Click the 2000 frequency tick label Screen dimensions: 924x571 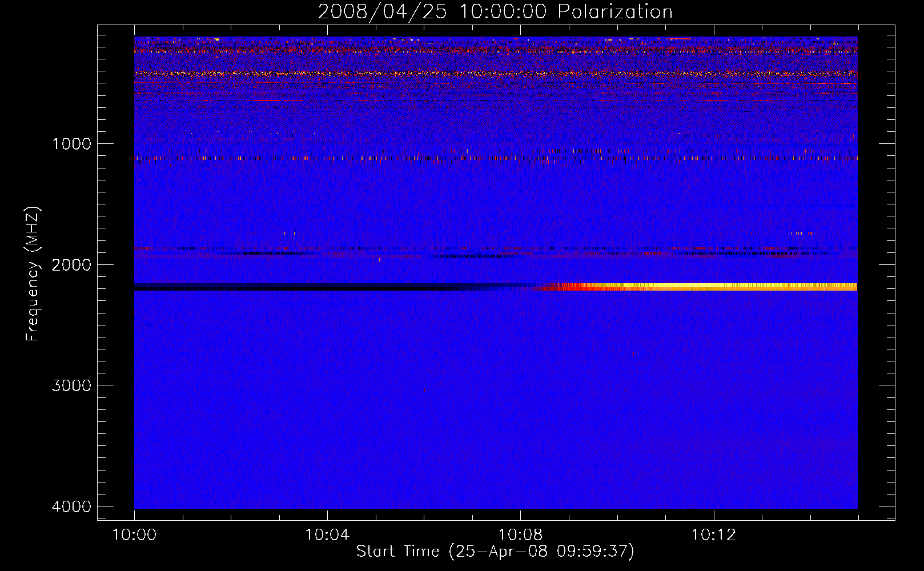71,265
